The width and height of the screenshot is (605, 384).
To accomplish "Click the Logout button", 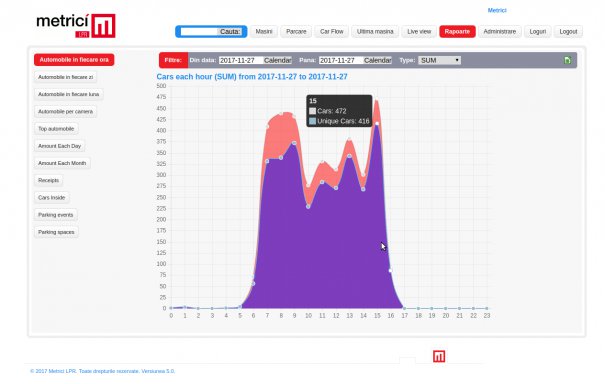I will coord(568,32).
